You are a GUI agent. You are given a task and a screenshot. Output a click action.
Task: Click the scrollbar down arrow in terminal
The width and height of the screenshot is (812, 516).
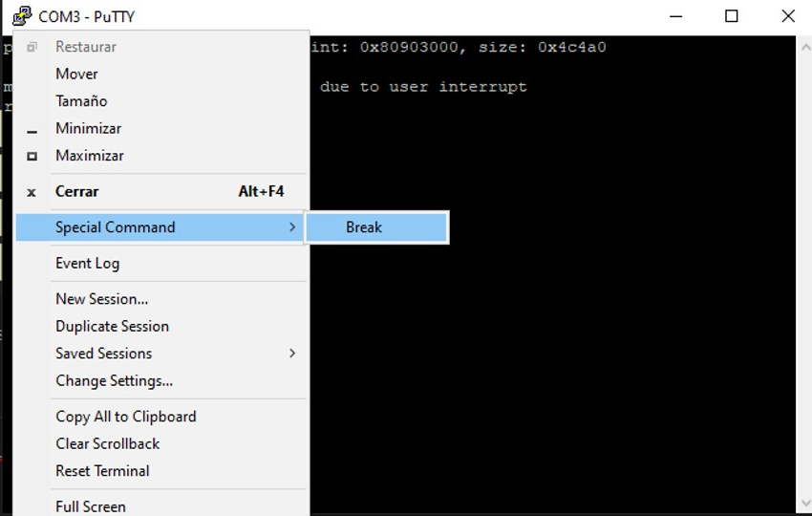pos(803,503)
